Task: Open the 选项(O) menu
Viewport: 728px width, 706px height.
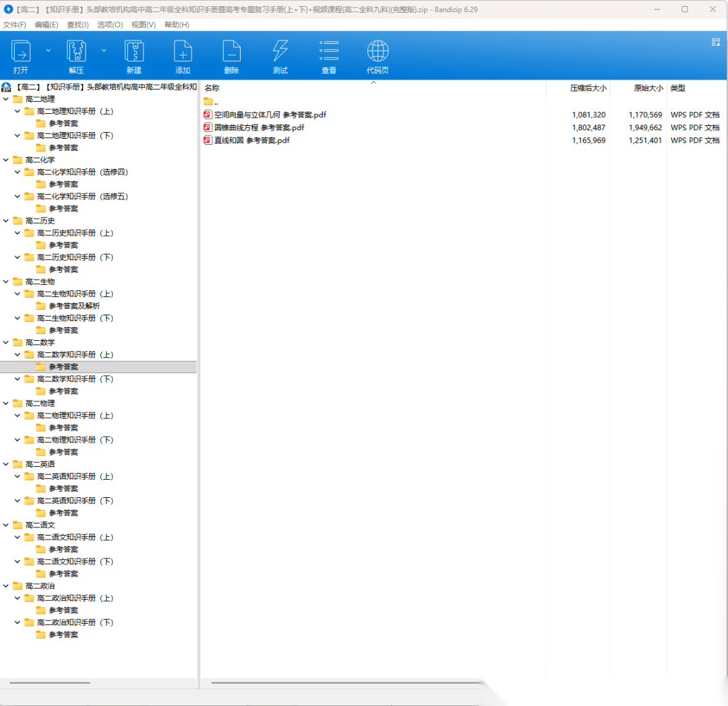Action: pyautogui.click(x=110, y=25)
